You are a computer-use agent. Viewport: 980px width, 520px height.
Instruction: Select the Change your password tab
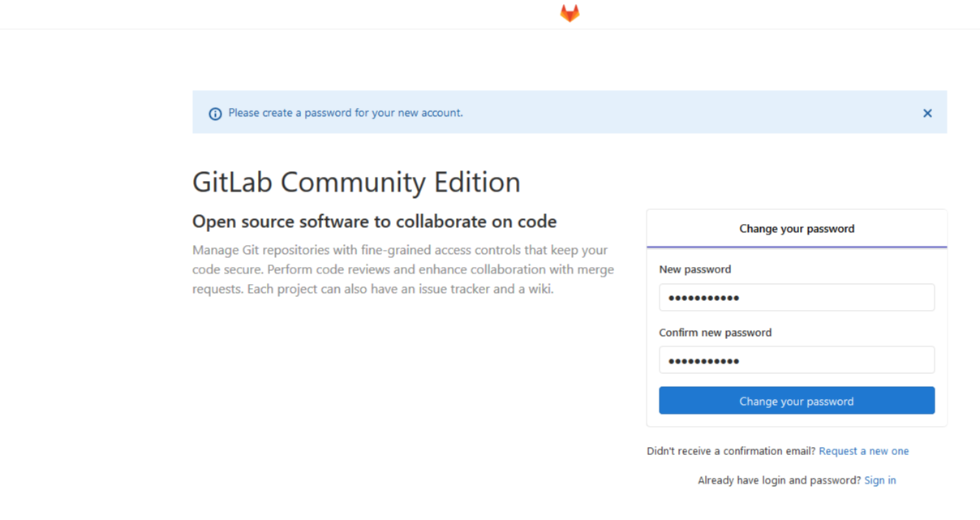click(x=797, y=229)
